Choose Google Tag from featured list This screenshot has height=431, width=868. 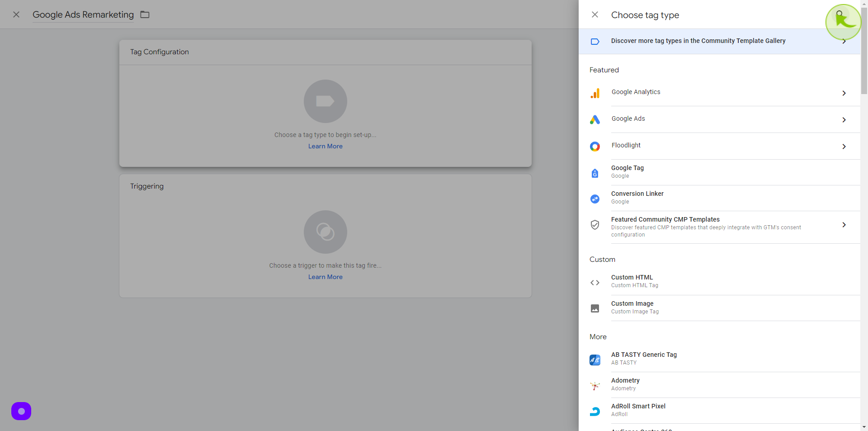[x=719, y=172]
